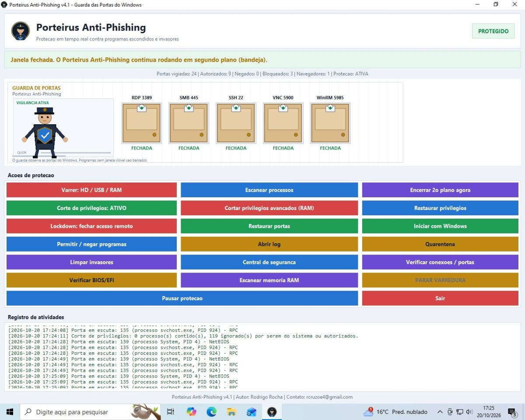Screen dimensions: 525x420
Task: Open Task View on the taskbar
Action: [x=171, y=412]
